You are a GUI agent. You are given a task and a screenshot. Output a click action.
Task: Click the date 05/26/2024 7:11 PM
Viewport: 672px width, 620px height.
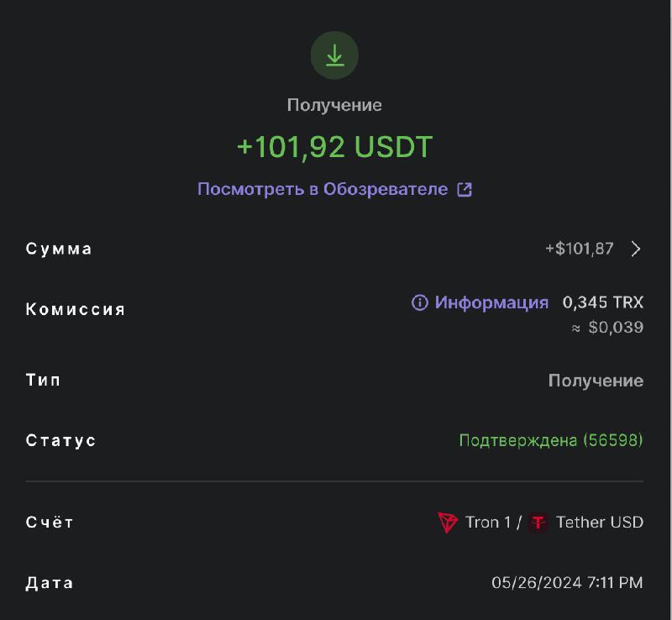point(568,583)
